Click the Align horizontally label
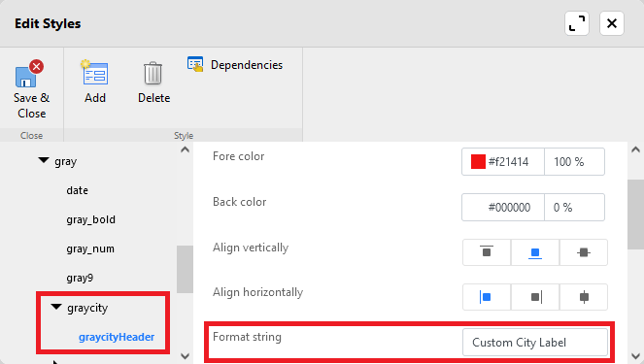This screenshot has width=644, height=364. (258, 292)
